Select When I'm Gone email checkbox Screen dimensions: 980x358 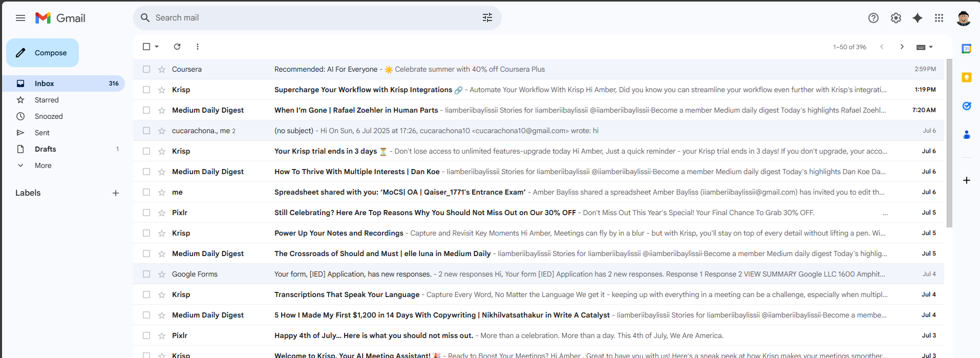146,110
